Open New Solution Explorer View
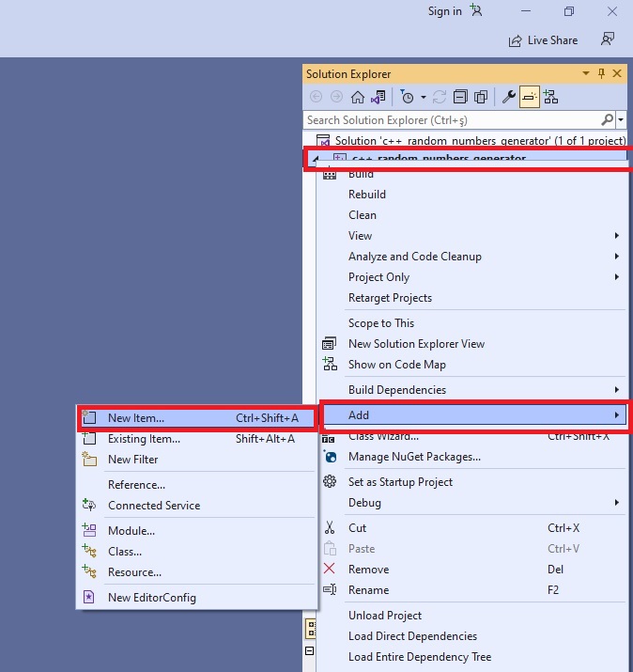Image resolution: width=633 pixels, height=672 pixels. (x=474, y=344)
